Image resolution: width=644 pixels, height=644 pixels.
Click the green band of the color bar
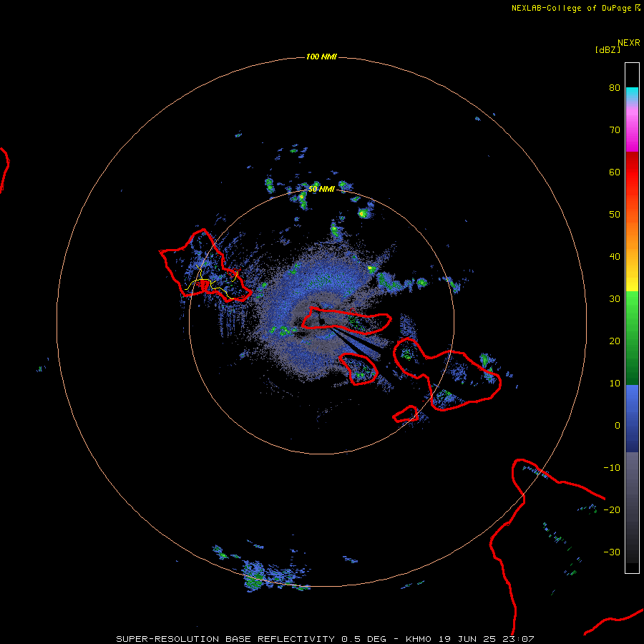[x=632, y=338]
